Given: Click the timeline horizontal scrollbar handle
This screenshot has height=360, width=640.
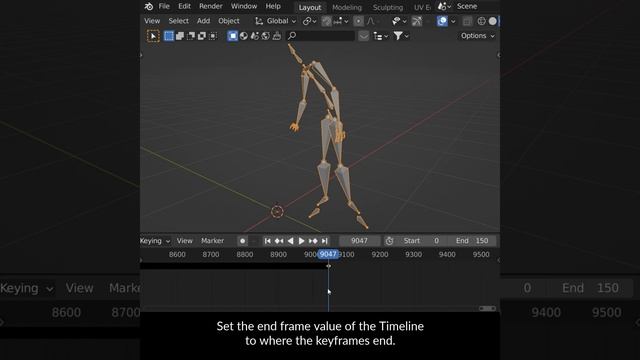Looking at the screenshot, I should click(487, 309).
